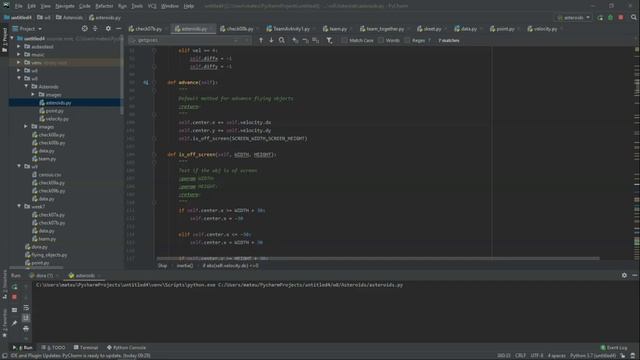The height and width of the screenshot is (360, 640).
Task: Expand the asteroidasd folder
Action: (18, 47)
